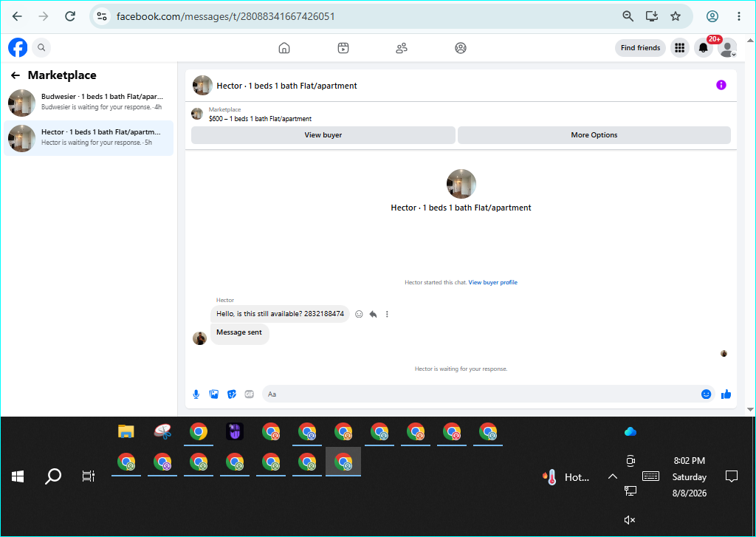Click the large center listing avatar
The width and height of the screenshot is (756, 537).
tap(461, 184)
